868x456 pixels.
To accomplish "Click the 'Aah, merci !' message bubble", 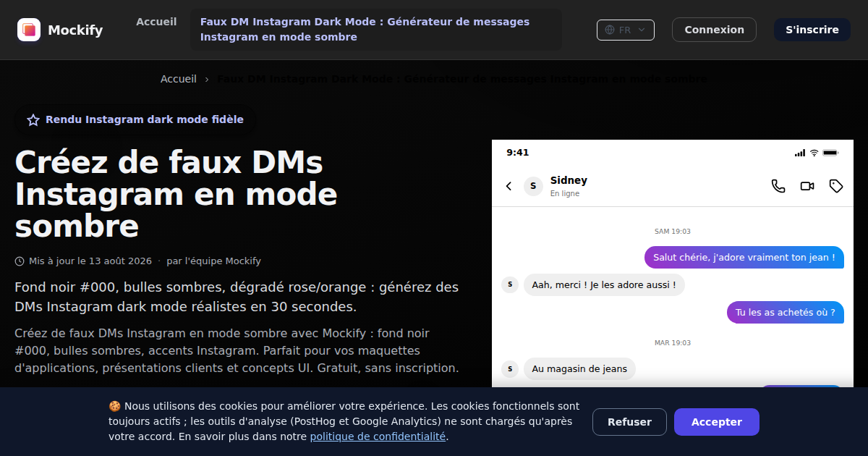I will (604, 284).
